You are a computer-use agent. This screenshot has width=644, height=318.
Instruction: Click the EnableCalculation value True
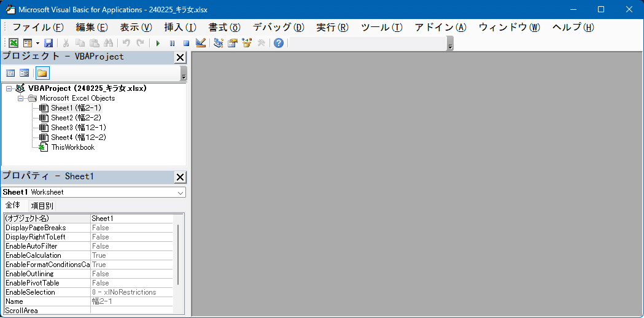(x=131, y=255)
